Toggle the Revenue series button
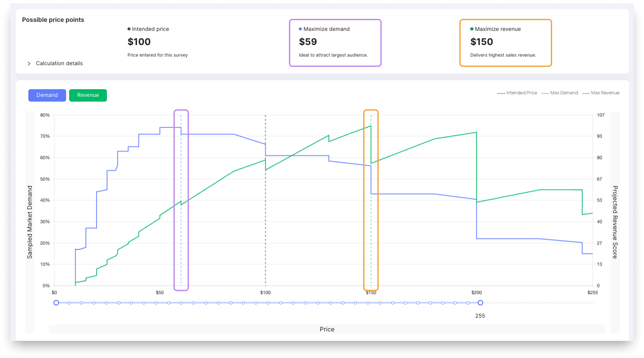This screenshot has height=358, width=644. click(88, 95)
